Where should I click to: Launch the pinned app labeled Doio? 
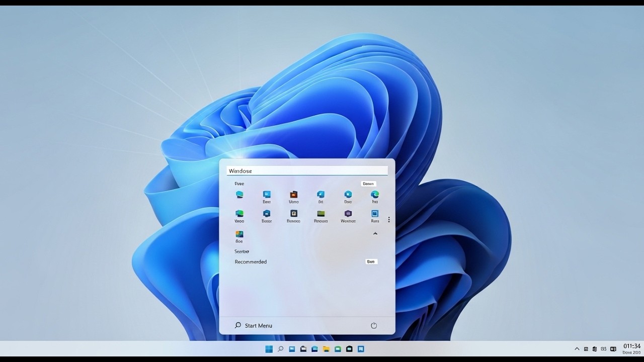coord(348,197)
